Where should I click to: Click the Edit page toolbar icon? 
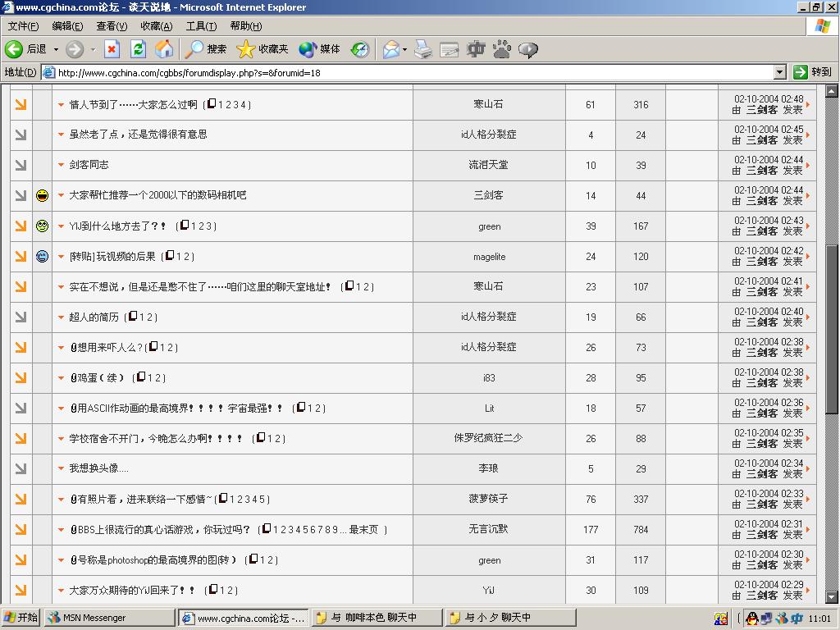[449, 50]
